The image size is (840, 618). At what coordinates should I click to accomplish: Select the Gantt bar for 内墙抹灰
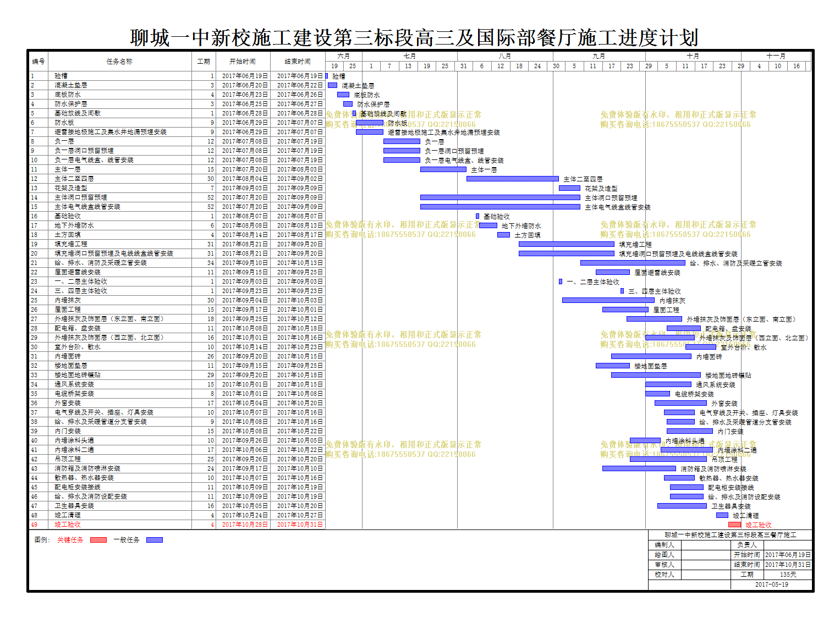pyautogui.click(x=608, y=300)
